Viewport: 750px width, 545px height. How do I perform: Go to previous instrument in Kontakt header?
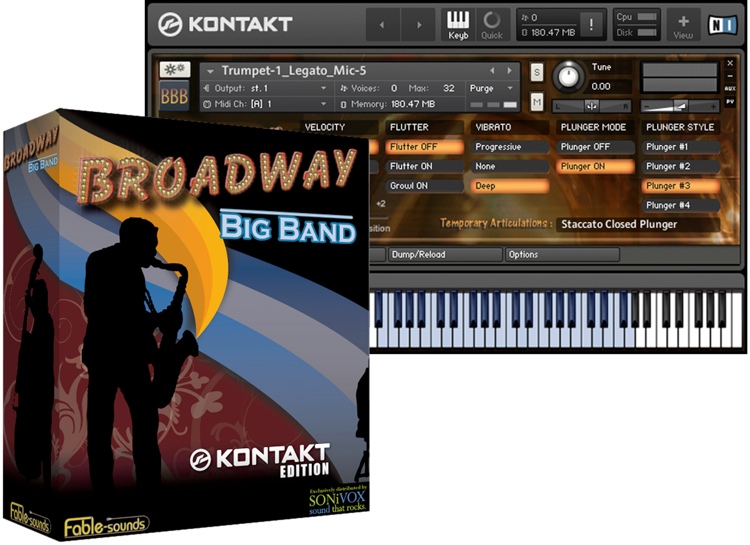tap(382, 25)
